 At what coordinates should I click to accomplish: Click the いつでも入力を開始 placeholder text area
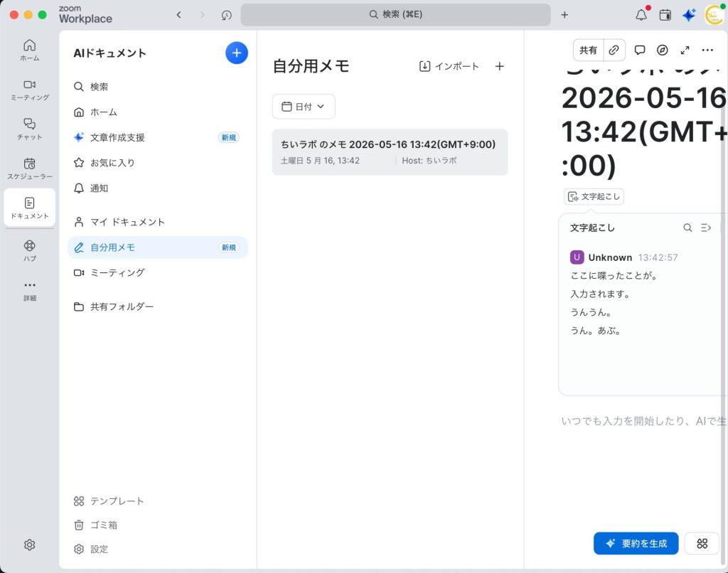point(643,421)
